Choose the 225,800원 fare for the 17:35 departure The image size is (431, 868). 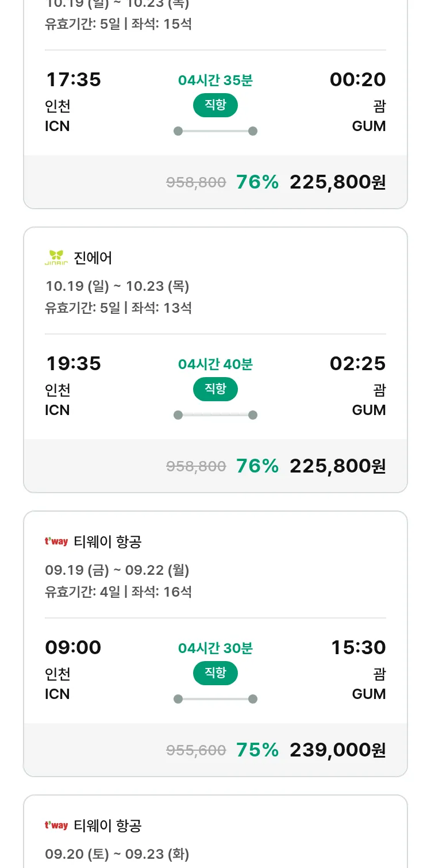337,182
